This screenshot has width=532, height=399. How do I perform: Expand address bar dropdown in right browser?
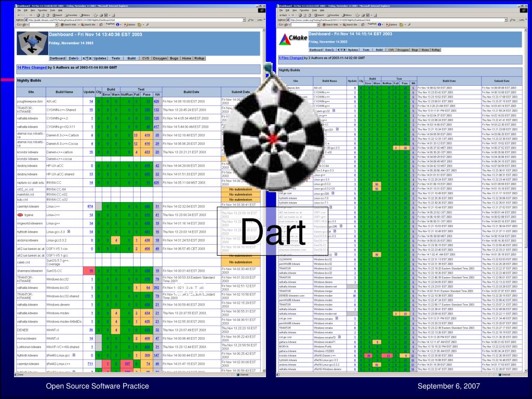point(506,20)
